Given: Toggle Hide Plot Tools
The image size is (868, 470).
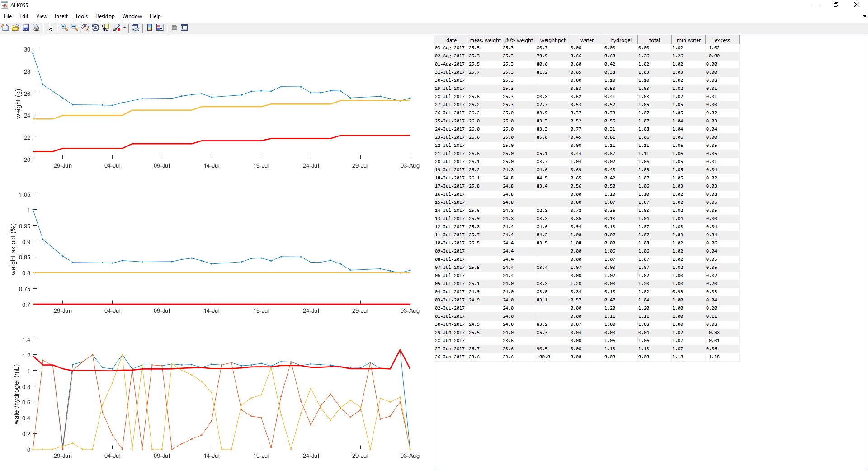Looking at the screenshot, I should pos(174,28).
